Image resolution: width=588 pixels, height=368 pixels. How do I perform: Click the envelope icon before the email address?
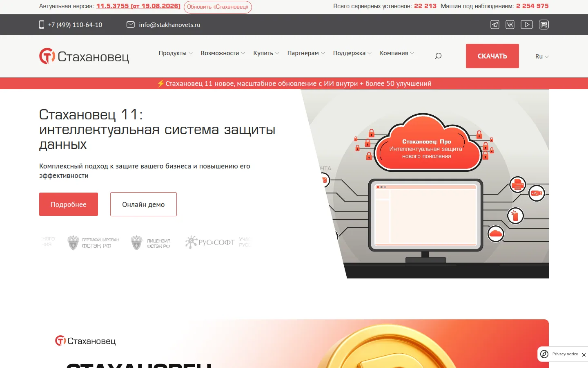131,25
